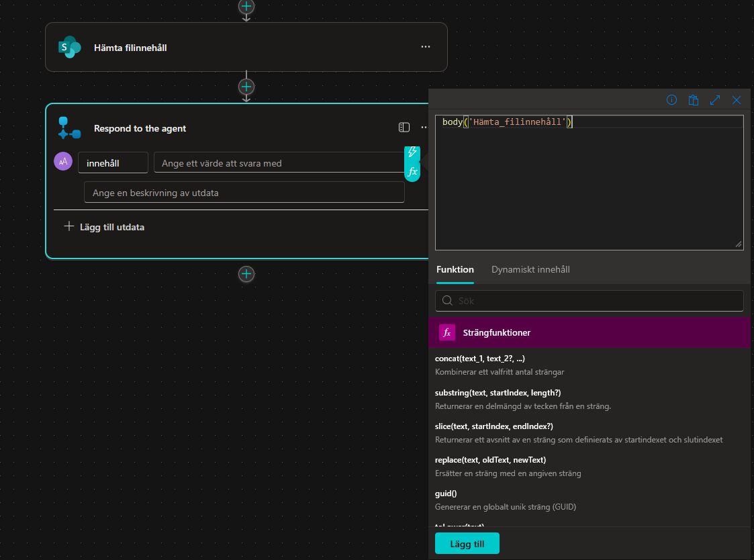Click the search magnifier icon in the function list
This screenshot has height=560, width=754.
point(447,301)
